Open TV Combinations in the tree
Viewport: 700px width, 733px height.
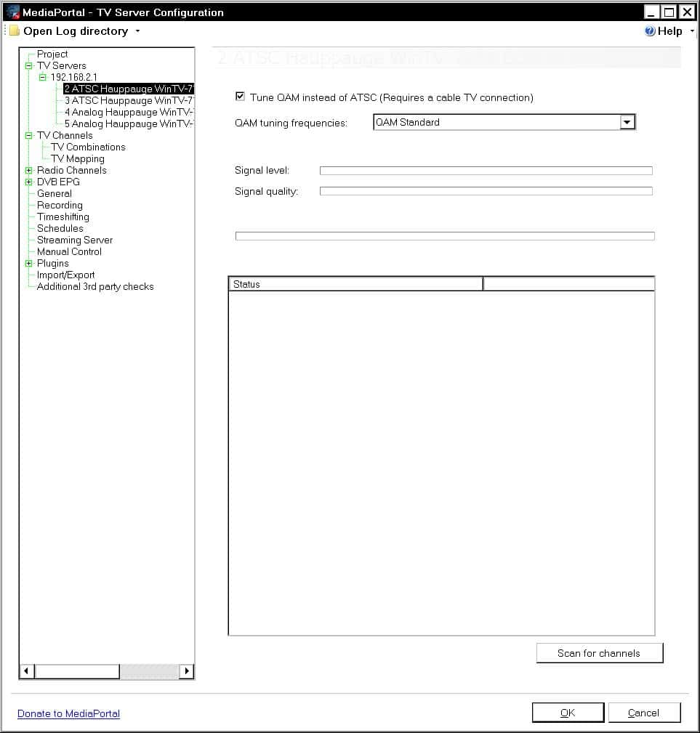tap(89, 147)
